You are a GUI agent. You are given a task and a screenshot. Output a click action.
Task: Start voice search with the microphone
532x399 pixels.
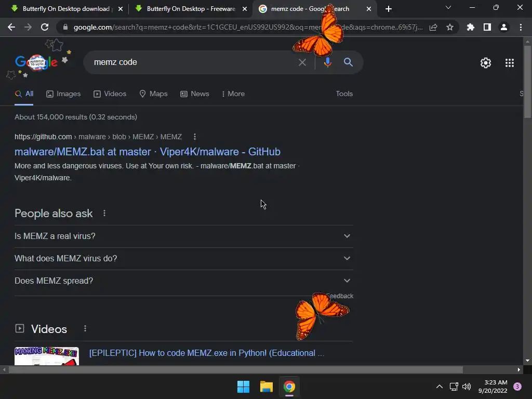click(x=327, y=62)
